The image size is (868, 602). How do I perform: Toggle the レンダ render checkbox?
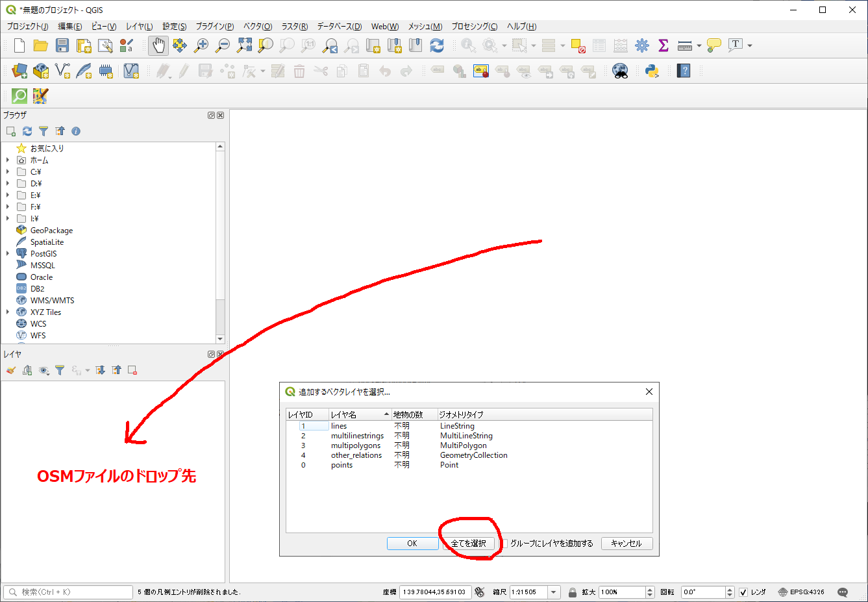pos(743,592)
